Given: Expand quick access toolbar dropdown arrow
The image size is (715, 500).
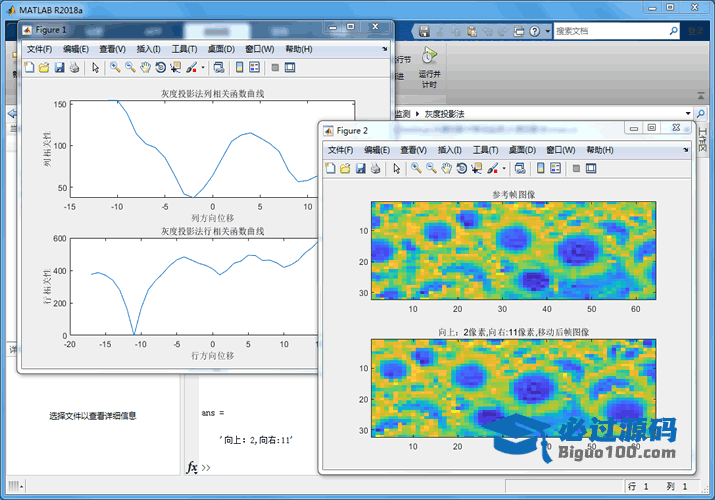Looking at the screenshot, I should tap(548, 31).
